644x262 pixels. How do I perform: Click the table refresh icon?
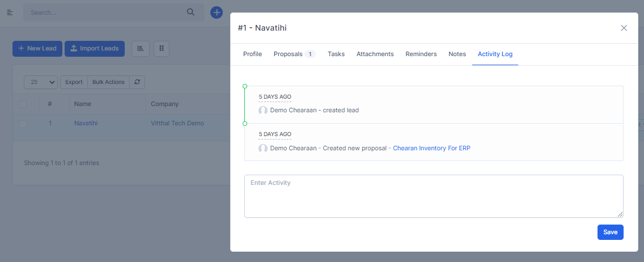[137, 82]
